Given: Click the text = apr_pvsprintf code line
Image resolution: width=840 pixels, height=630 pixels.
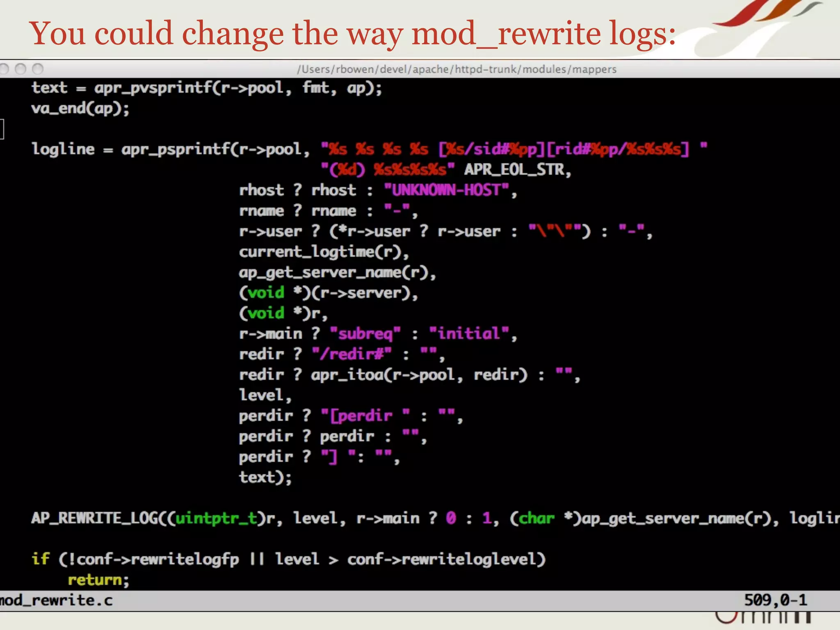Looking at the screenshot, I should (207, 88).
